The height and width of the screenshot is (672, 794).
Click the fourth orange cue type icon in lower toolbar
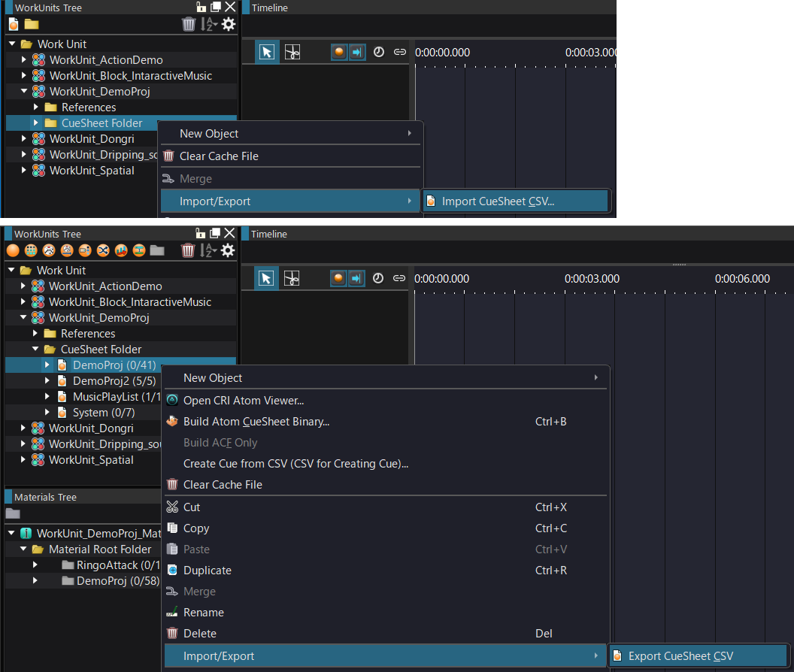(x=67, y=250)
